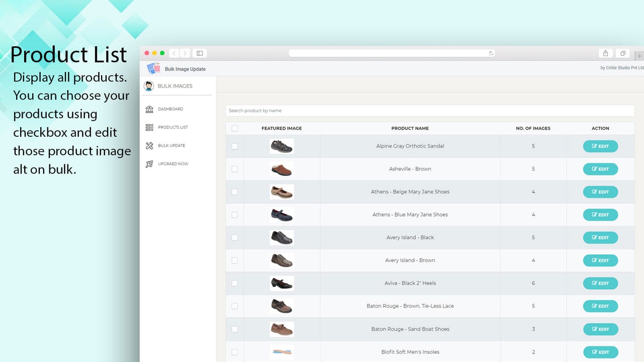
Task: Click the product name Biofit Soft Men's Insoles
Action: (x=410, y=352)
